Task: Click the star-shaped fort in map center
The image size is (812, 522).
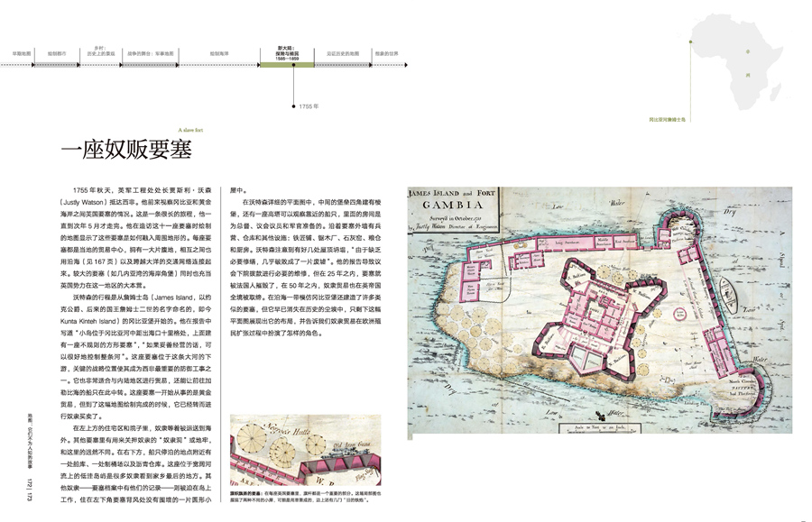Action: 601,321
